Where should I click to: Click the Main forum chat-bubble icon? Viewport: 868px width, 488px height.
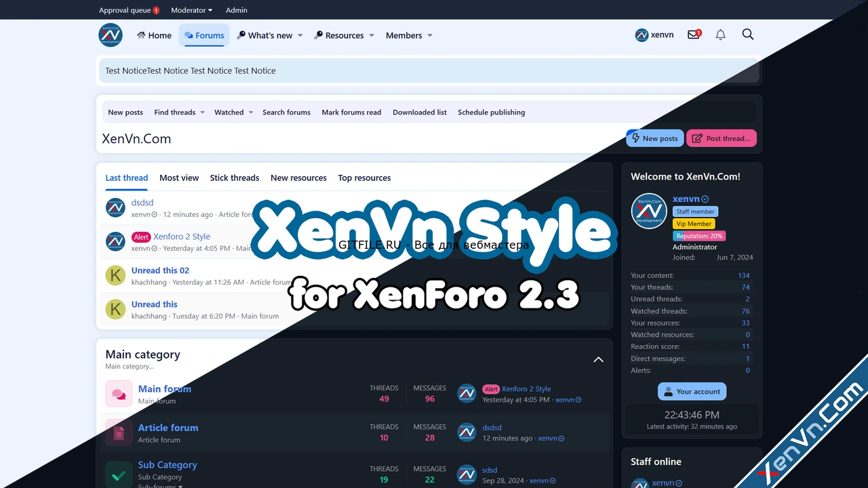[119, 394]
